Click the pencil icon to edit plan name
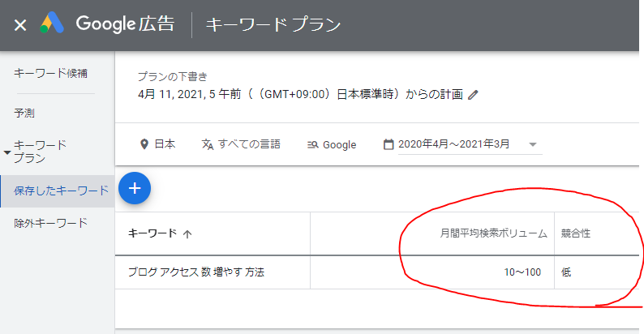 (474, 94)
